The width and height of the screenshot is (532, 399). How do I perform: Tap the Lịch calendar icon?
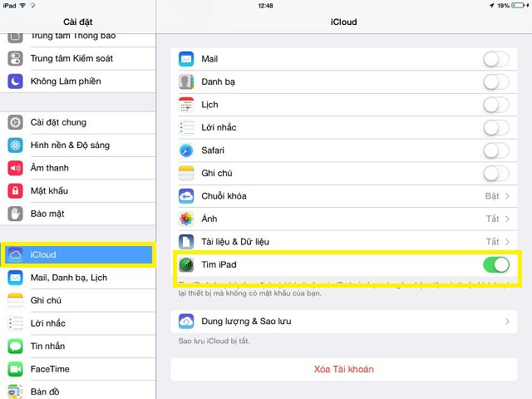pos(186,105)
